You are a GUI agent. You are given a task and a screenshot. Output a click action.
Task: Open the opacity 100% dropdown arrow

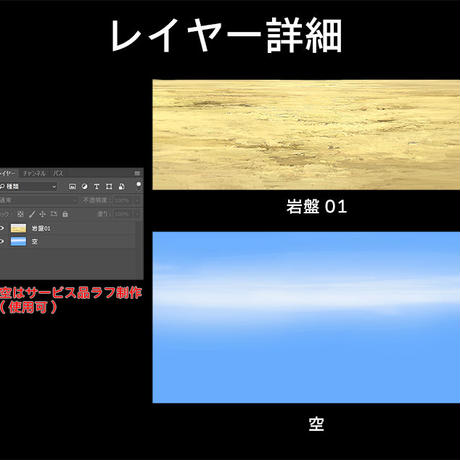[x=137, y=200]
